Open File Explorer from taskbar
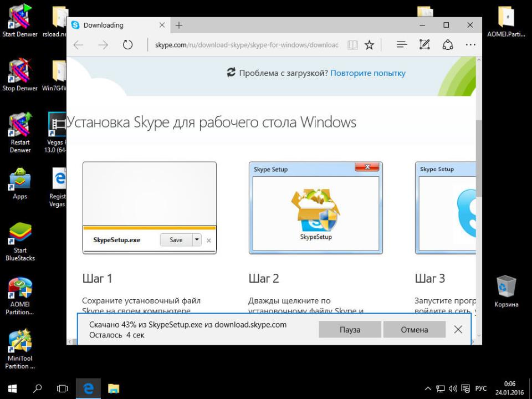The height and width of the screenshot is (399, 532). [114, 388]
